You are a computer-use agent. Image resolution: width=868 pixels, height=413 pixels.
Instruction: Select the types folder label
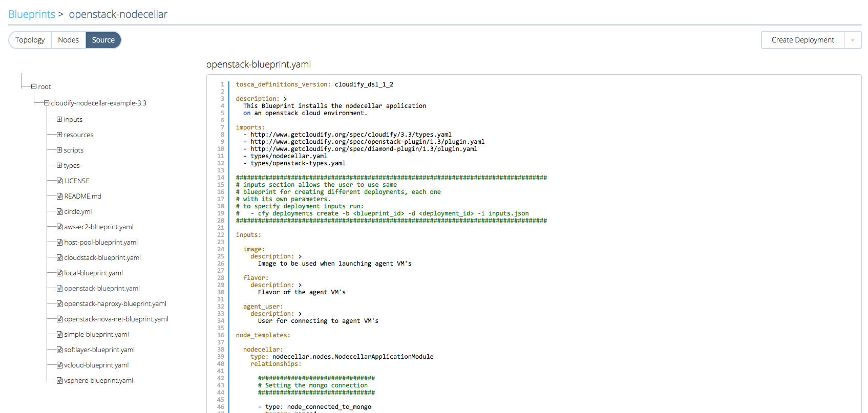72,166
